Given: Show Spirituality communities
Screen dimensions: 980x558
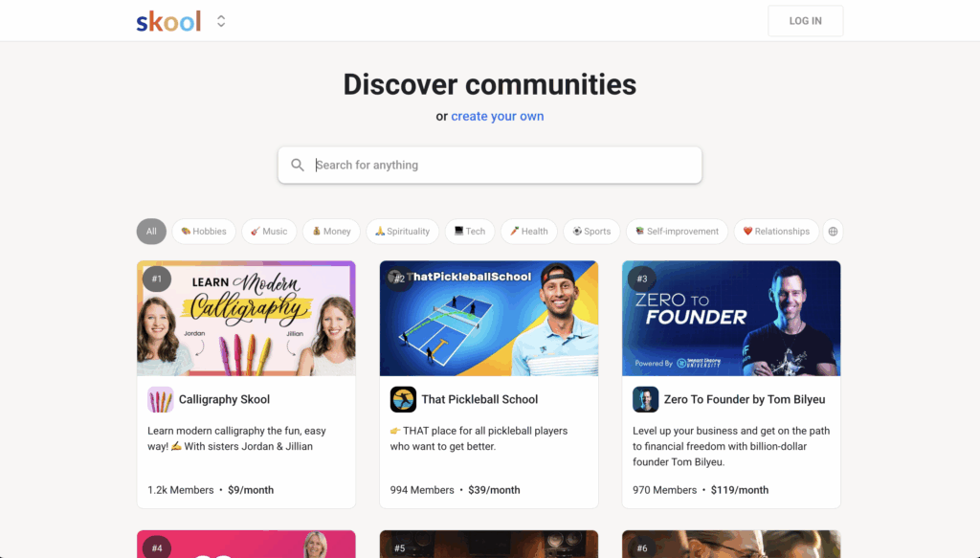Looking at the screenshot, I should point(403,232).
